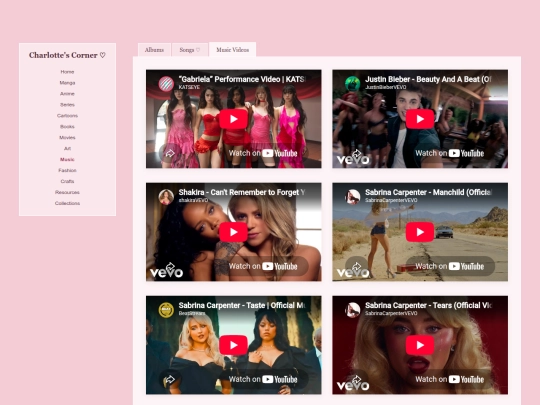The image size is (540, 405).
Task: Open Sabrina Carpenter - Tears title link
Action: 429,305
